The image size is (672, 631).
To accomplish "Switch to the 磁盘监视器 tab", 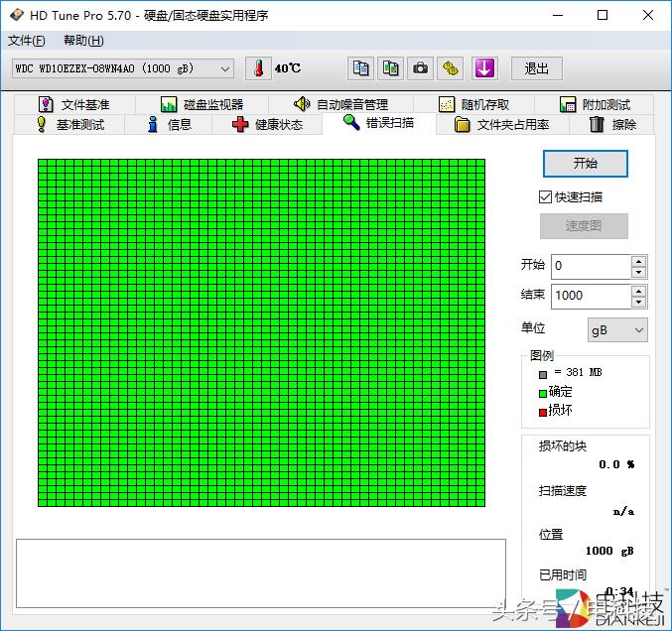I will (x=202, y=104).
